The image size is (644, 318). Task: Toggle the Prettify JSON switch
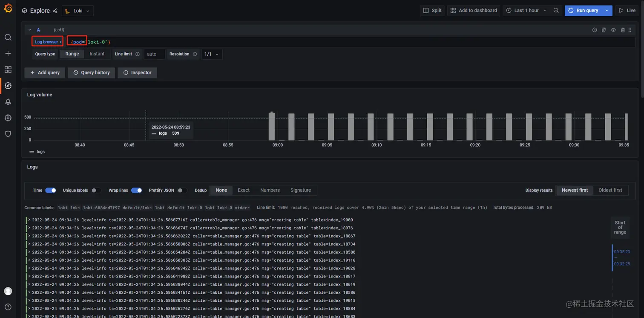pyautogui.click(x=182, y=190)
